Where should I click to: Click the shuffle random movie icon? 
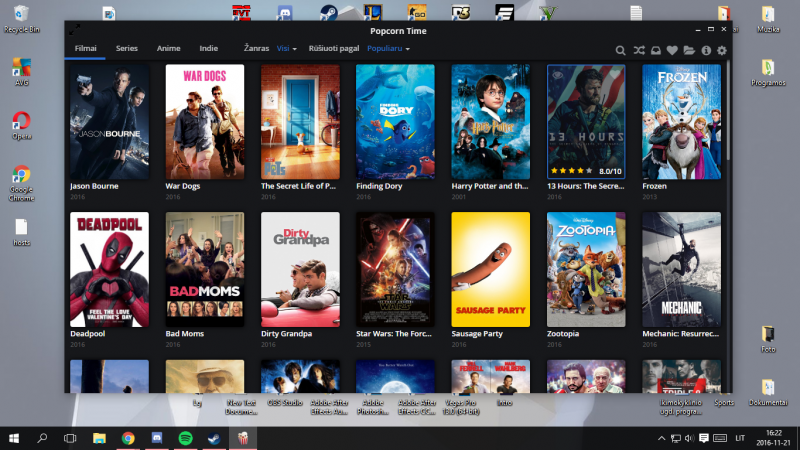638,51
